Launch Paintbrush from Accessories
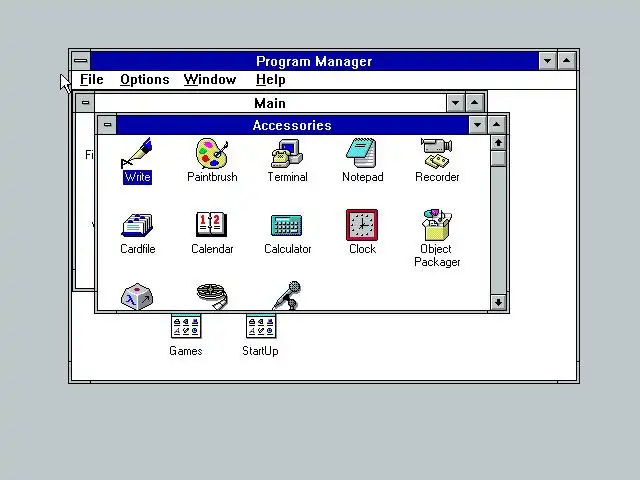Image resolution: width=640 pixels, height=480 pixels. tap(212, 153)
